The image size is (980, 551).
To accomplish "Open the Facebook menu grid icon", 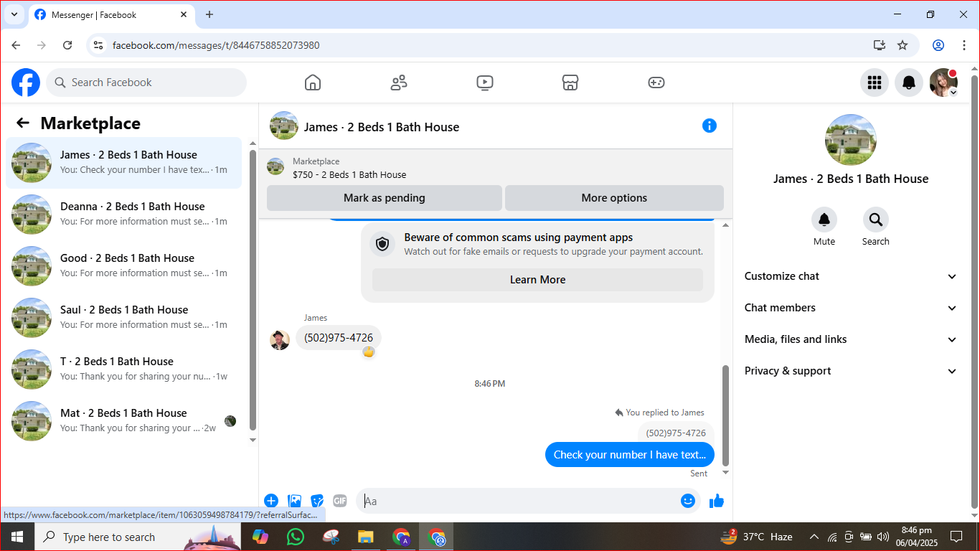I will coord(875,83).
